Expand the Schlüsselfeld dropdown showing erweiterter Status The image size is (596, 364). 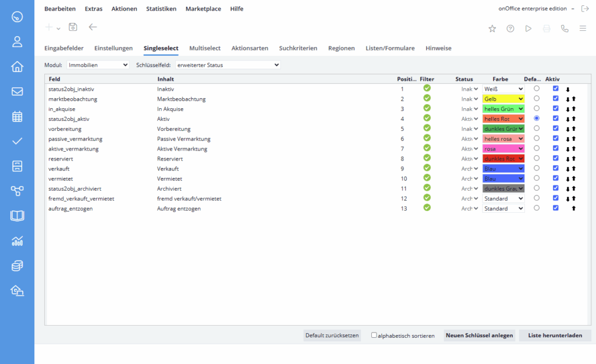(x=228, y=65)
